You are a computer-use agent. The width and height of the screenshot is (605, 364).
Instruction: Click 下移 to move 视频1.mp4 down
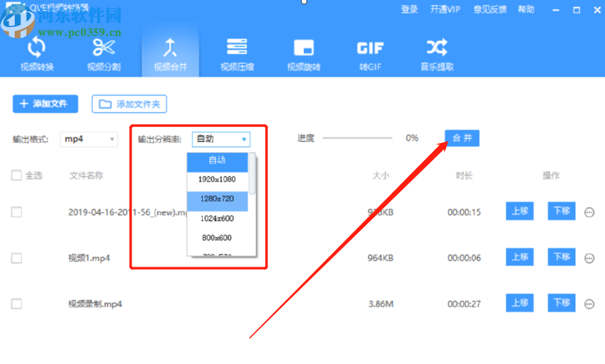click(561, 257)
